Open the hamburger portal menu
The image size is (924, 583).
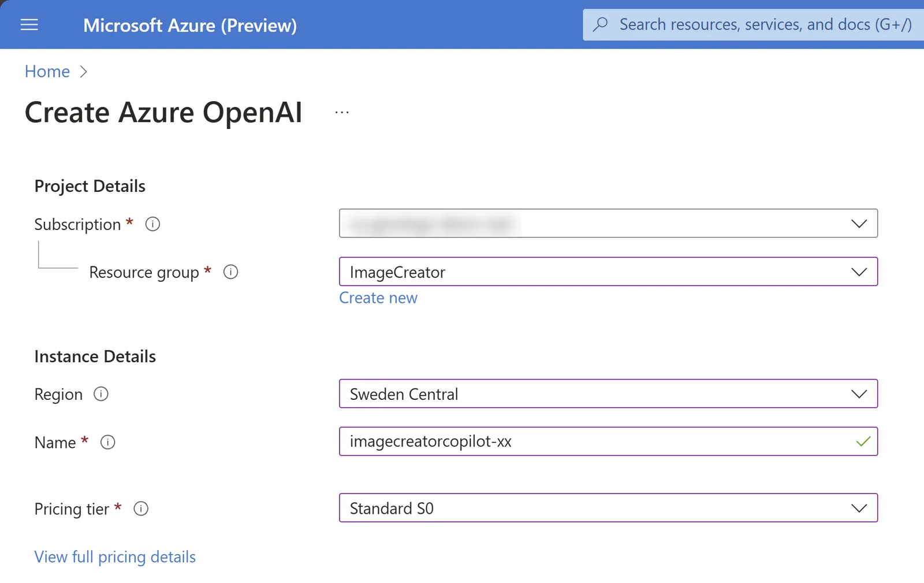click(x=29, y=25)
